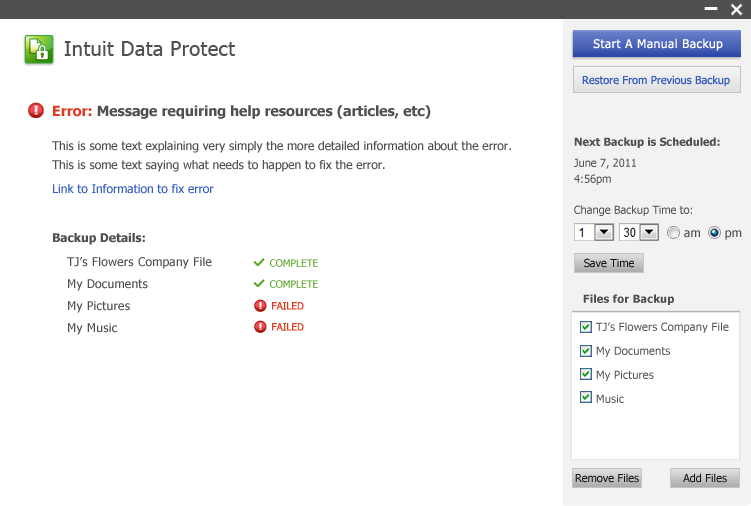The height and width of the screenshot is (506, 751).
Task: Click the Files for Backup heading
Action: [x=628, y=299]
